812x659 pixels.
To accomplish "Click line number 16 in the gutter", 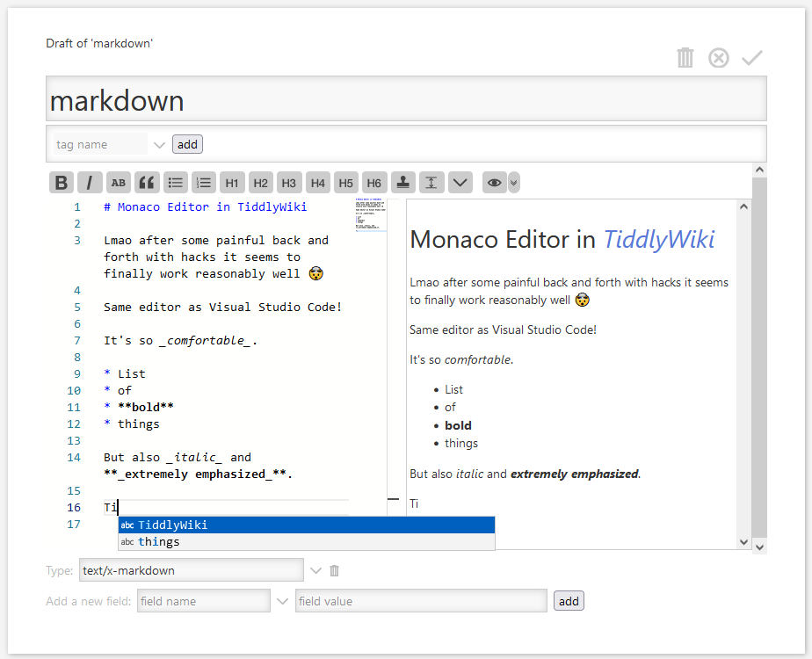I will coord(74,508).
